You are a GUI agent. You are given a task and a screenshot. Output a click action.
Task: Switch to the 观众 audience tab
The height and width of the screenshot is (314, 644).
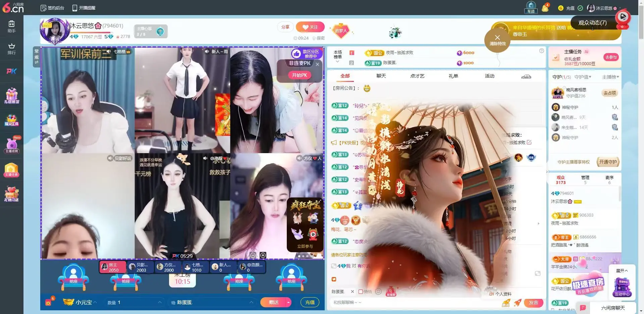[x=560, y=180]
